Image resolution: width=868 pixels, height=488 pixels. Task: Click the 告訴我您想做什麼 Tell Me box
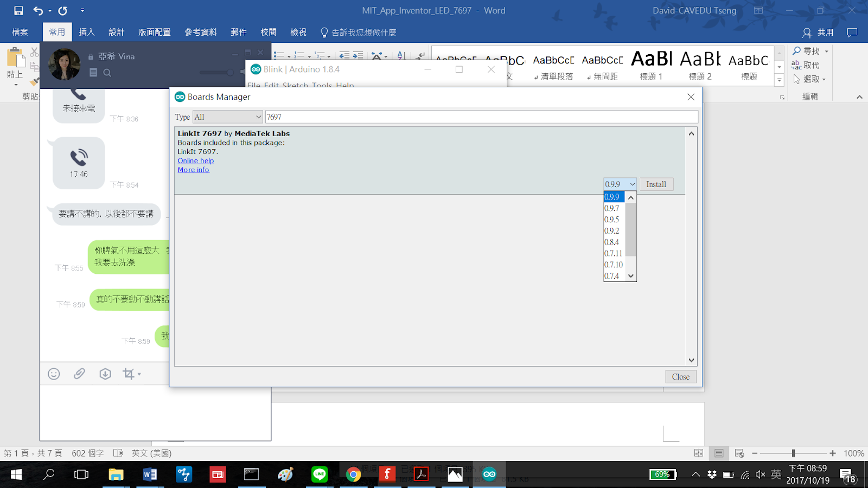pos(359,33)
